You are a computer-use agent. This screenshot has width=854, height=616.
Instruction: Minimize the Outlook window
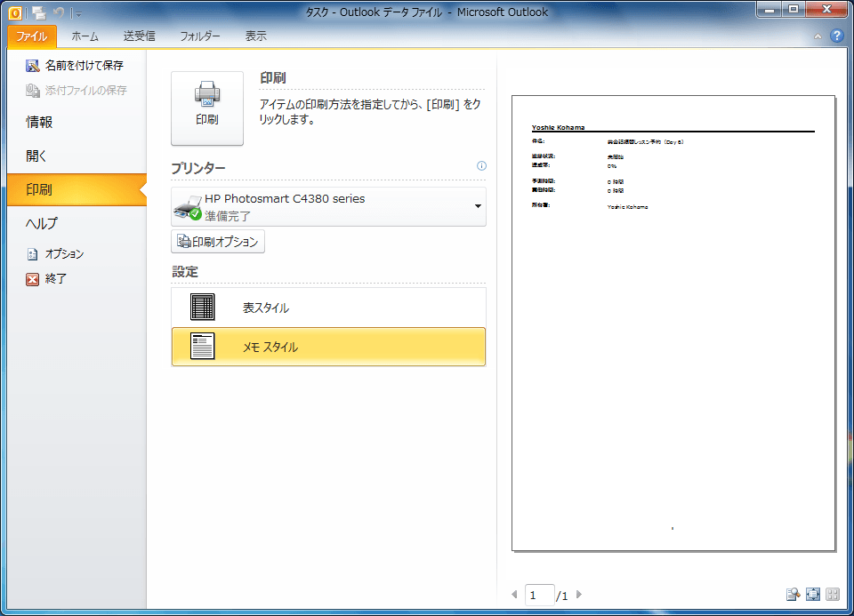pos(769,9)
